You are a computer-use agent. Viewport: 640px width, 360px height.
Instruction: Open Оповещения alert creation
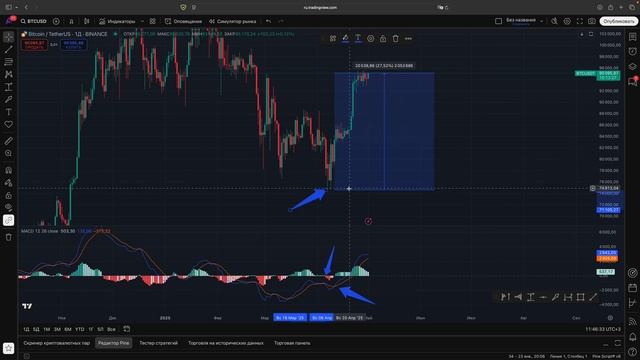pos(183,21)
